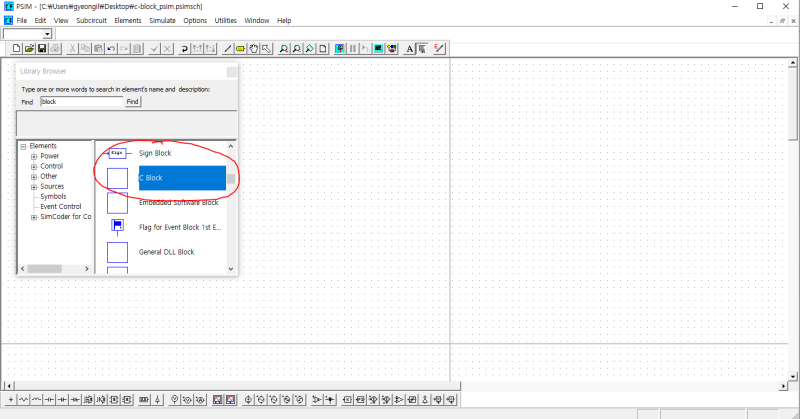This screenshot has width=800, height=419.
Task: Close the Library Browser panel
Action: 232,72
